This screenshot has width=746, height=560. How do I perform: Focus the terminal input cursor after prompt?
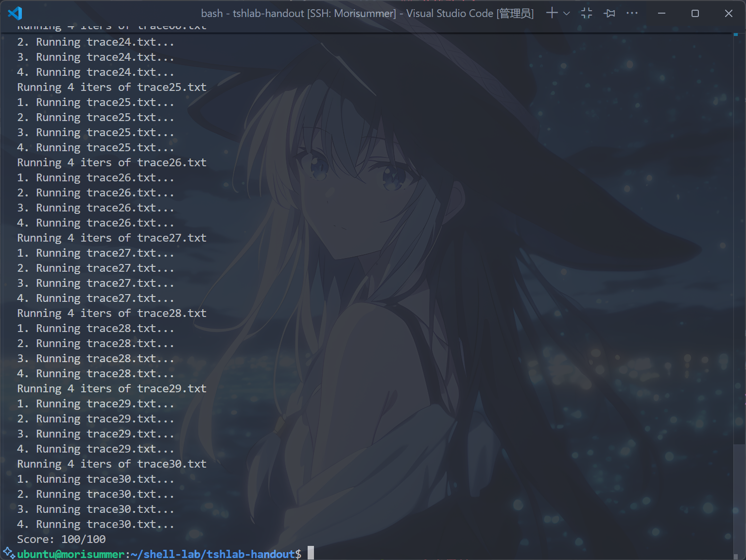click(x=311, y=553)
